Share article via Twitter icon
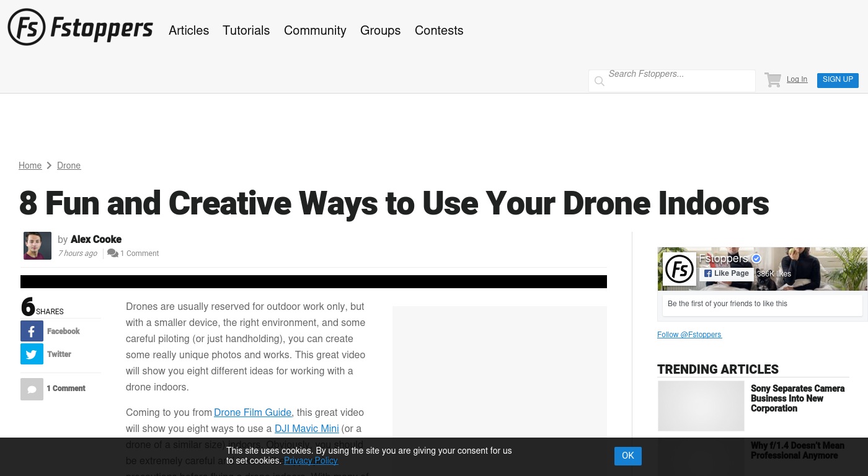 pos(32,354)
